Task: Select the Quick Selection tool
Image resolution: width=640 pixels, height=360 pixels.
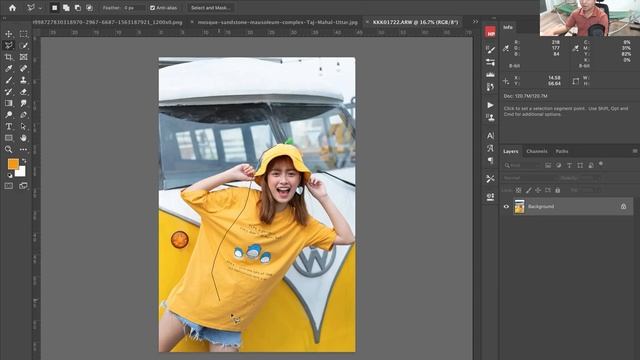Action: pos(23,45)
